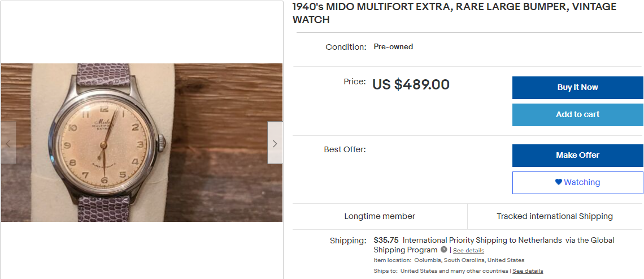Click the Columbia, South Carolina item location

tap(469, 260)
